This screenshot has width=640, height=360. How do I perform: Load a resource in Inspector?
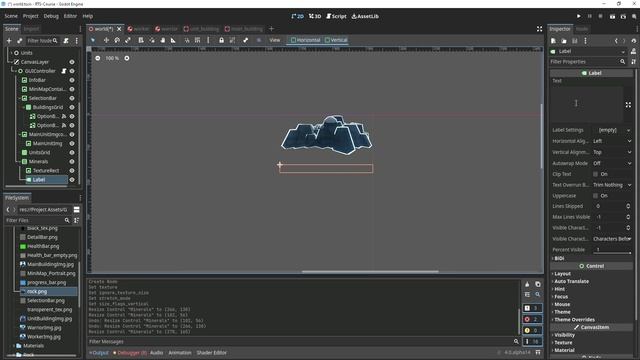click(564, 41)
